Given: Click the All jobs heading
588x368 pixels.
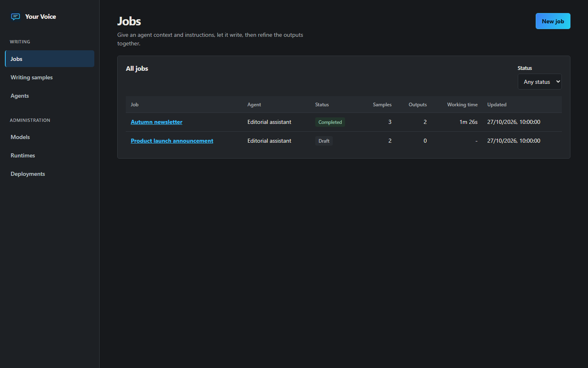Looking at the screenshot, I should pyautogui.click(x=137, y=69).
